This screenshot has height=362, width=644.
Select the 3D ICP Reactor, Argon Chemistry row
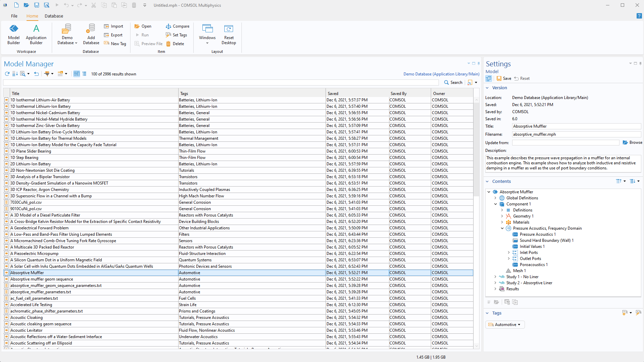pyautogui.click(x=238, y=190)
